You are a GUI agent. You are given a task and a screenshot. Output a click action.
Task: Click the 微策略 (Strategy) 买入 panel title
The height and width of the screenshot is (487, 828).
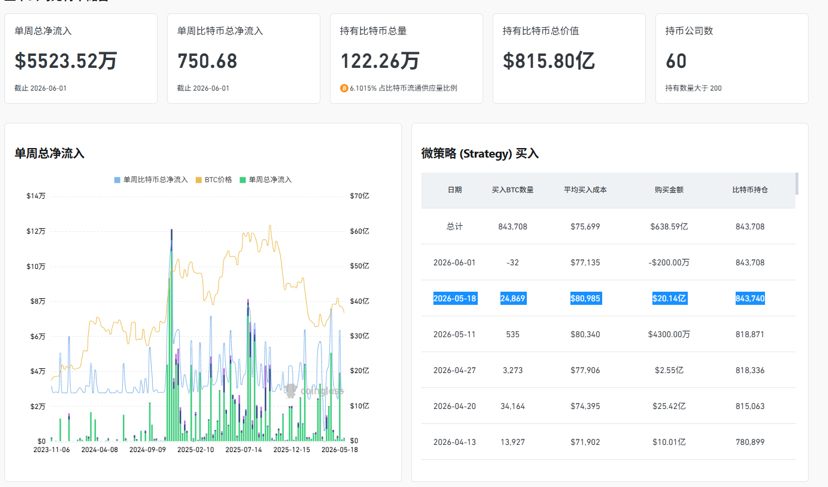[x=480, y=154]
